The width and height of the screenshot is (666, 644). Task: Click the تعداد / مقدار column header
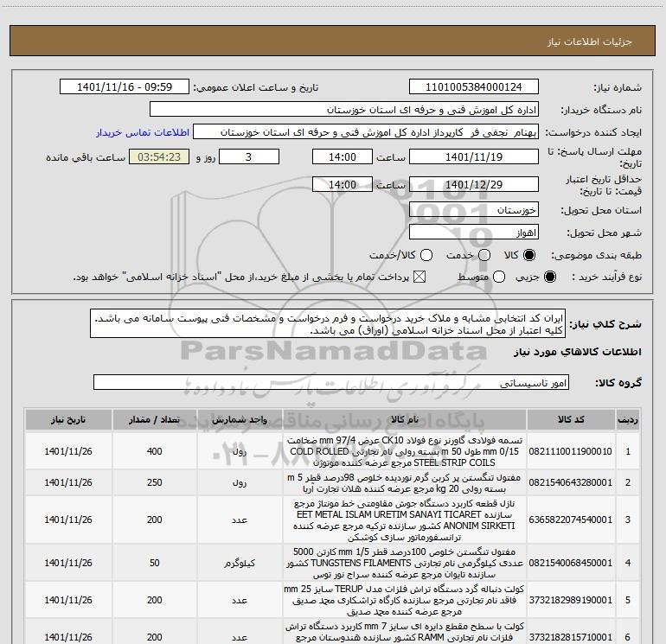tap(155, 419)
